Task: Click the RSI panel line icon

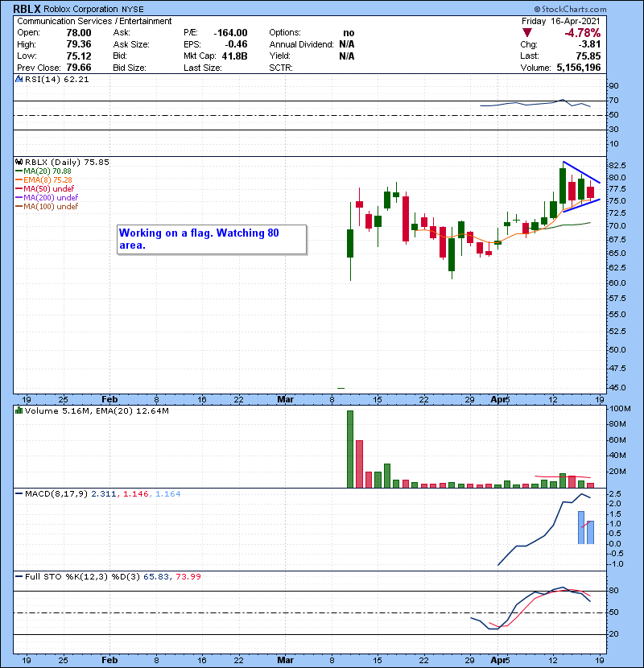Action: (19, 79)
